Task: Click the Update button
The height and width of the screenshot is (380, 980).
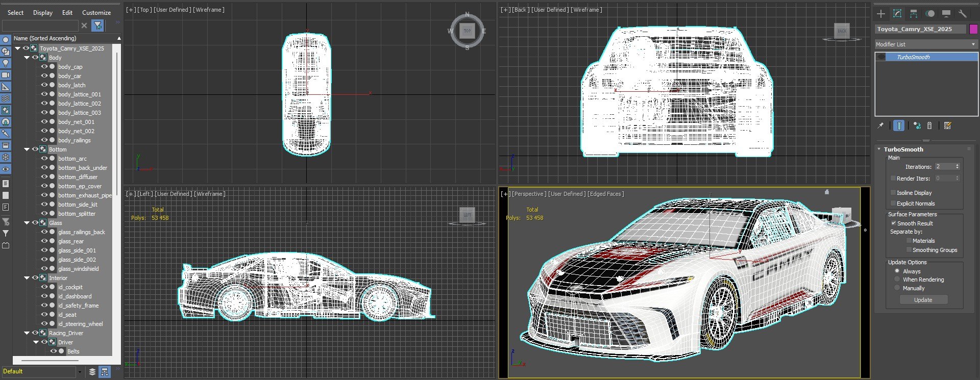Action: point(923,300)
